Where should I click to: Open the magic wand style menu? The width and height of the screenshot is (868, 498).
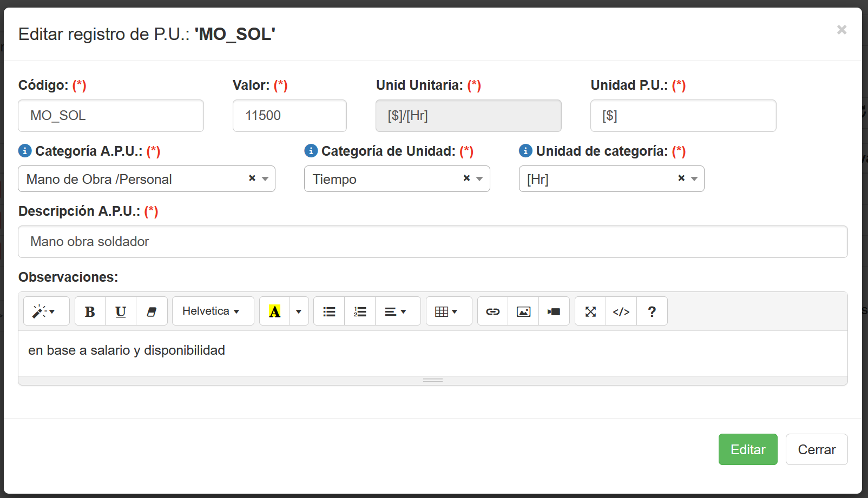[x=46, y=311]
